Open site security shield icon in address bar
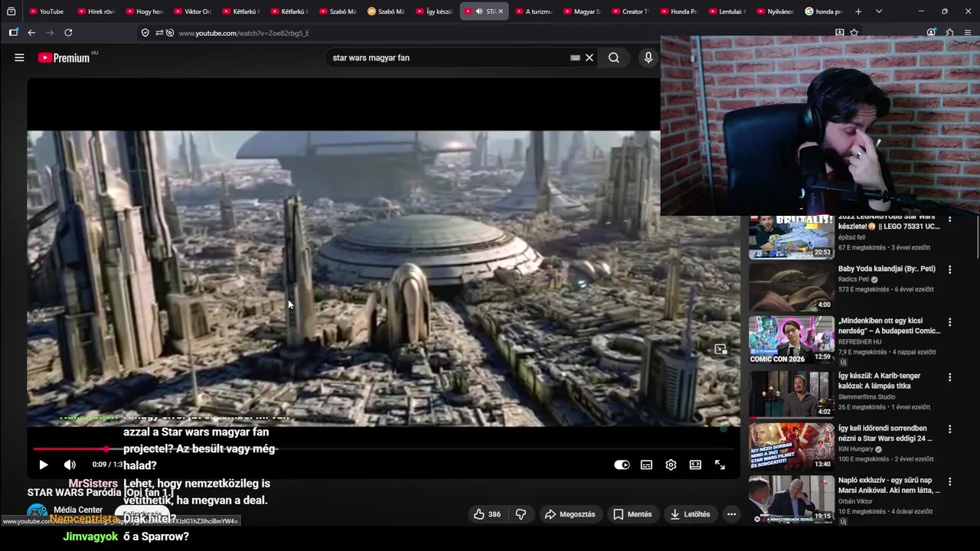This screenshot has height=551, width=980. tap(145, 33)
